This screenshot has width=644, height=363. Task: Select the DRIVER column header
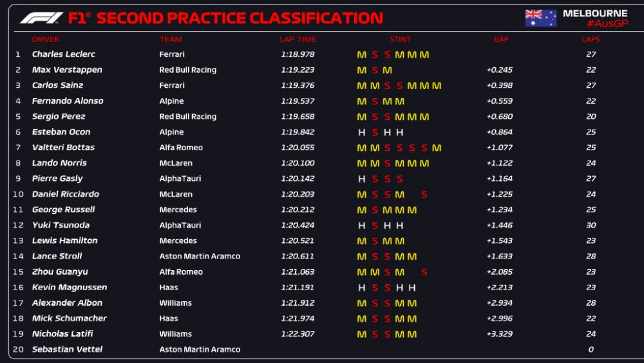click(46, 39)
